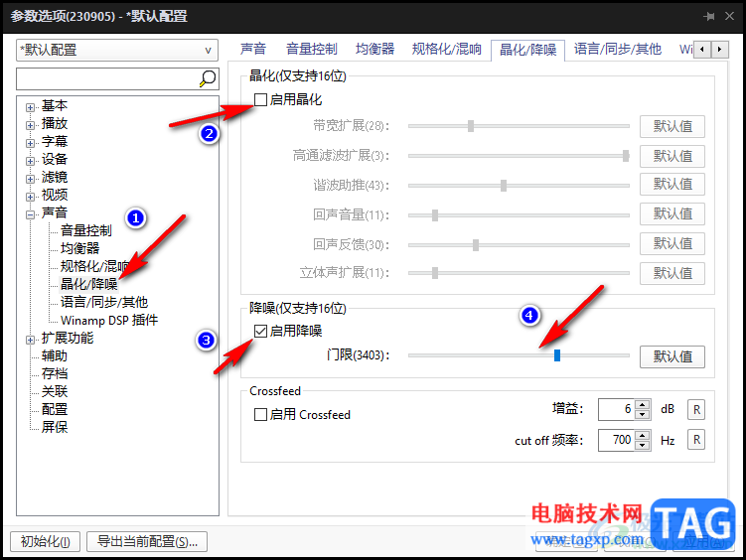746x560 pixels.
Task: Select 语言/同步/其他 in the tree
Action: tap(104, 302)
